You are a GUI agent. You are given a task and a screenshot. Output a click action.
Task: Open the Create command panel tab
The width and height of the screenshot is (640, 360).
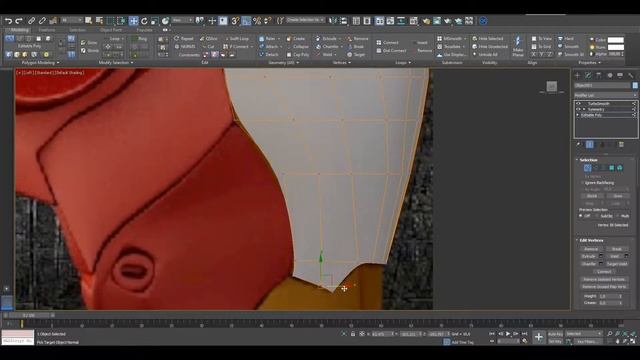click(577, 76)
